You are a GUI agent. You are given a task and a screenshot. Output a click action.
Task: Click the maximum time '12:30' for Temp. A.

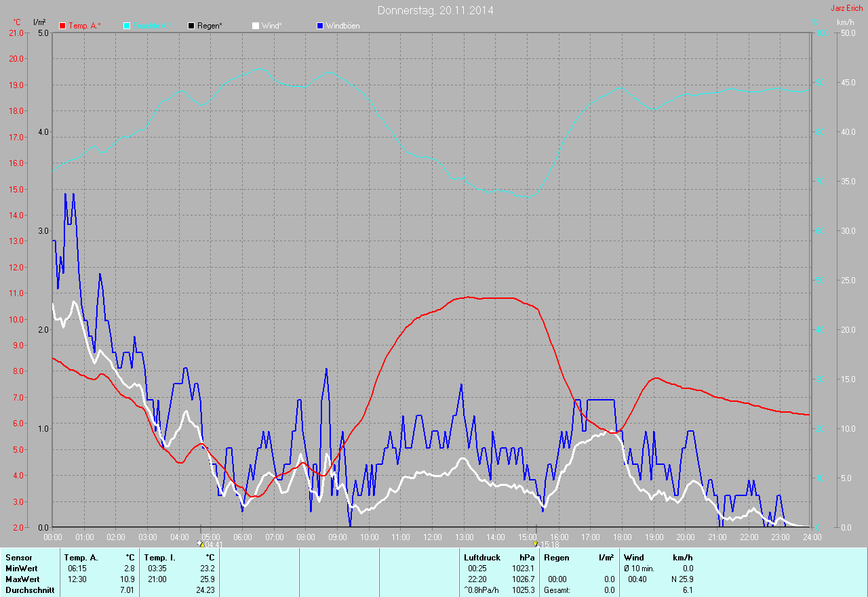click(77, 579)
